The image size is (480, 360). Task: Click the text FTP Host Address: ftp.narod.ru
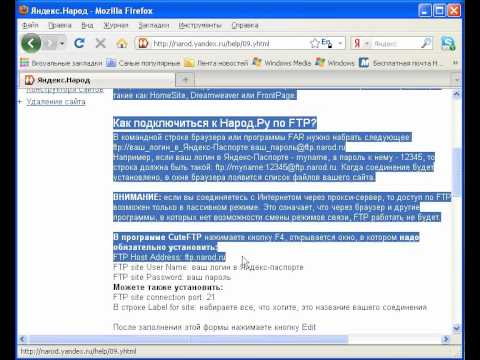(x=169, y=257)
